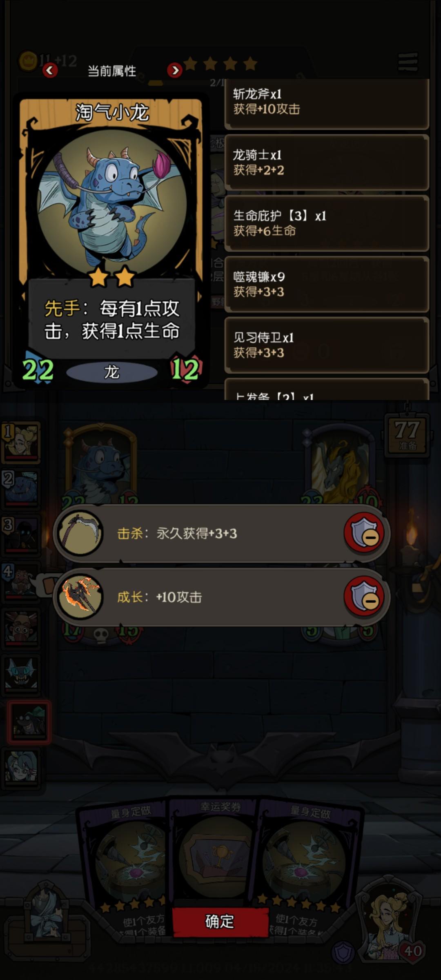Select the 噬魂镰x9 attribute entry
The image size is (441, 980).
[327, 284]
